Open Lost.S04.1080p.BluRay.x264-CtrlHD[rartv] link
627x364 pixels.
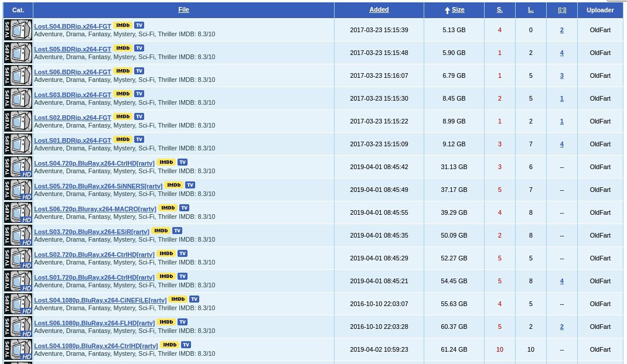click(96, 346)
